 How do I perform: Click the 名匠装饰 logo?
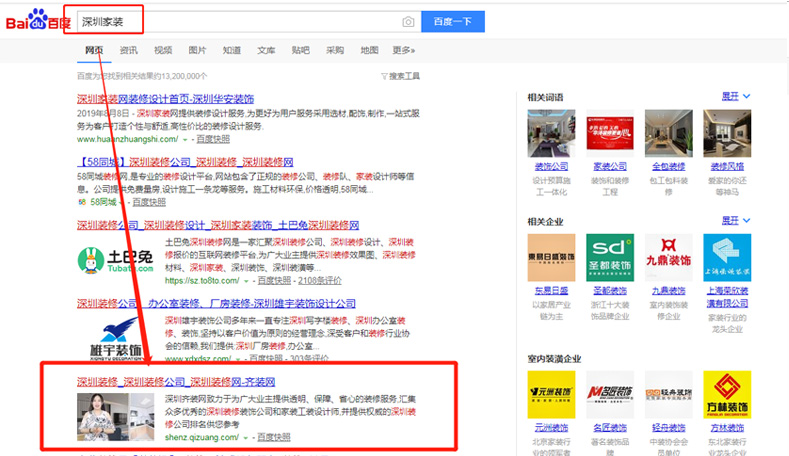pos(610,395)
